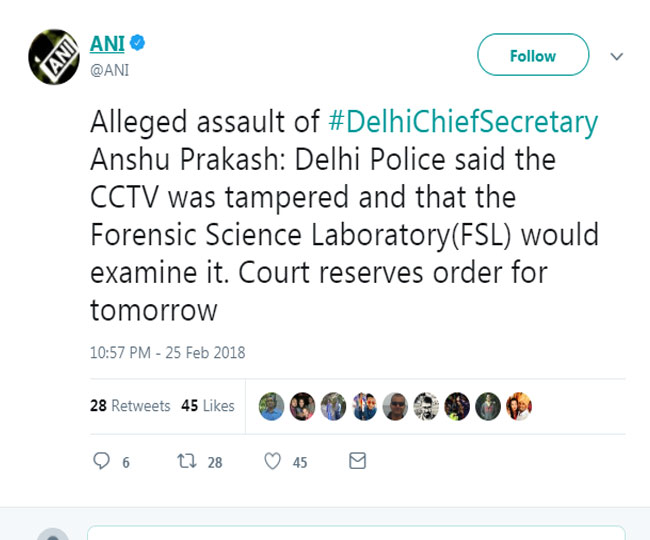Open the first liker's avatar
The image size is (650, 540).
[x=272, y=405]
